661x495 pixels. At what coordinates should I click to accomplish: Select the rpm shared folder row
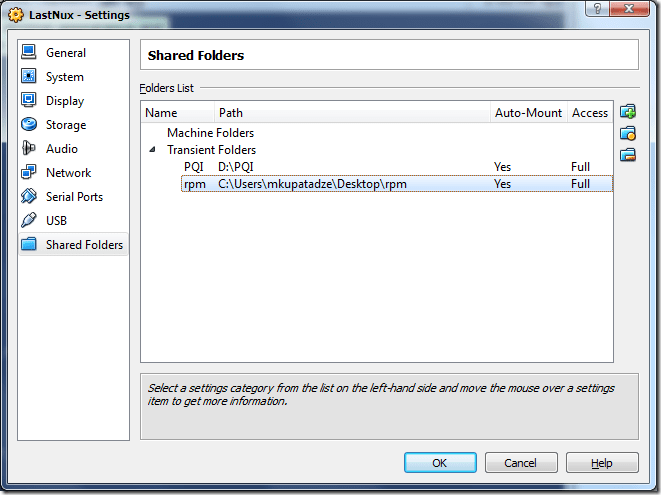312,184
